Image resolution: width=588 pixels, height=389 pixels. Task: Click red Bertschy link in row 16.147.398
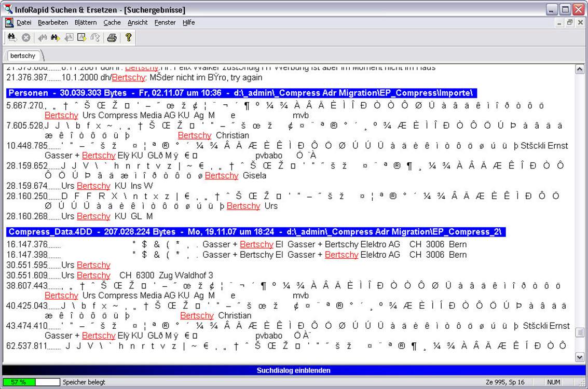click(x=341, y=255)
